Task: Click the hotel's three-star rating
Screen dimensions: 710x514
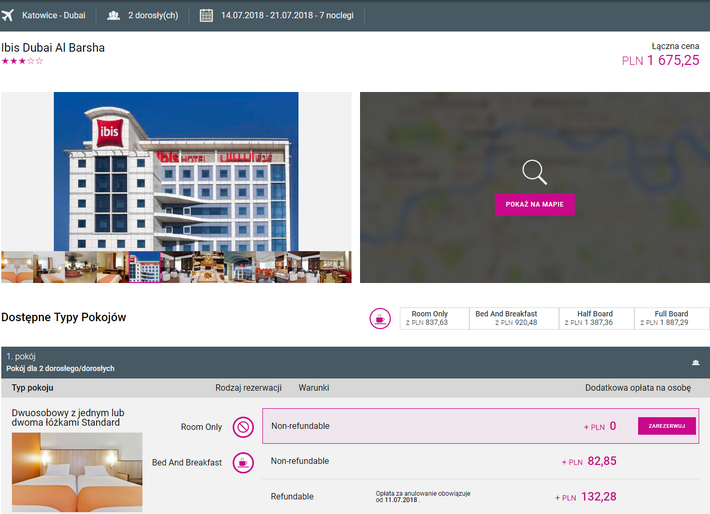Action: [x=22, y=62]
